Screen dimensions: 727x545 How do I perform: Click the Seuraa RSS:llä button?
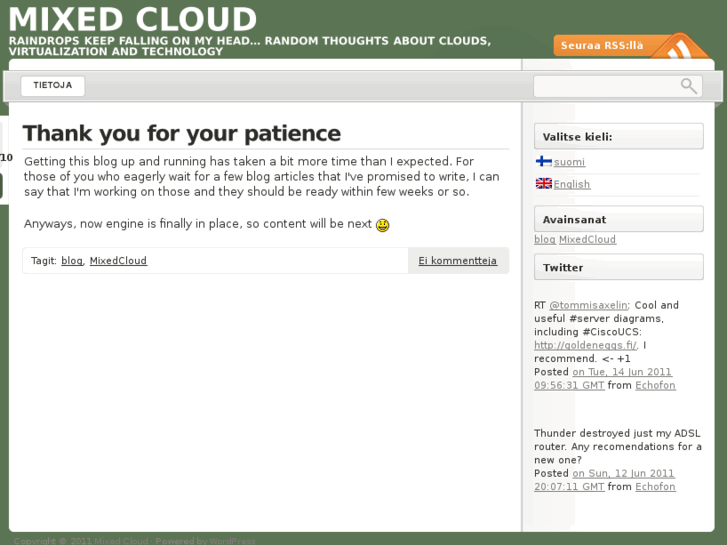[602, 45]
